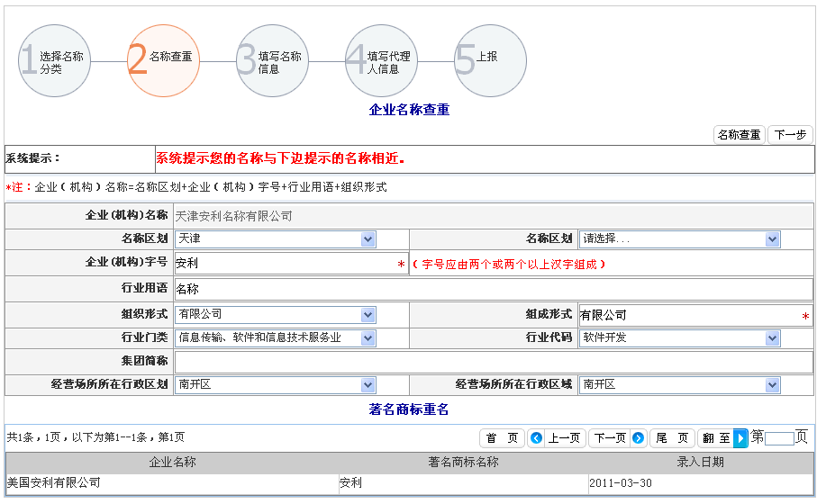Open the 天津 名称区划 dropdown
This screenshot has height=504, width=826.
(x=275, y=239)
